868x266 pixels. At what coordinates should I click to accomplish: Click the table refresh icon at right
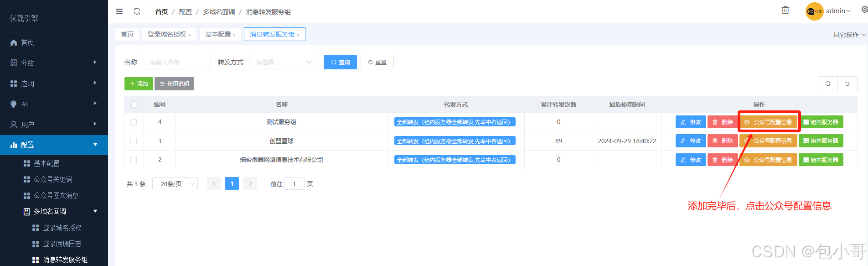[847, 83]
